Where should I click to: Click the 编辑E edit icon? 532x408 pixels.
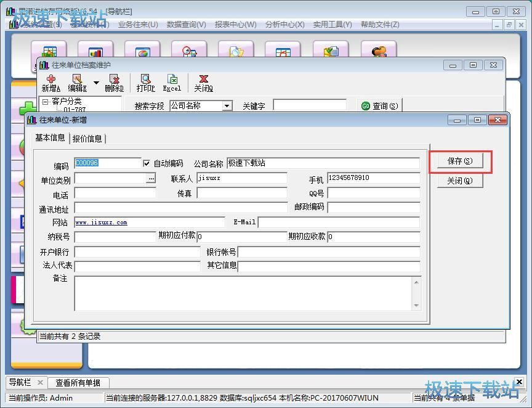click(x=77, y=83)
